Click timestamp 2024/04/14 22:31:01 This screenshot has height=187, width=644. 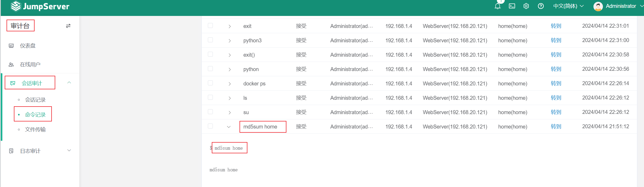pos(606,26)
